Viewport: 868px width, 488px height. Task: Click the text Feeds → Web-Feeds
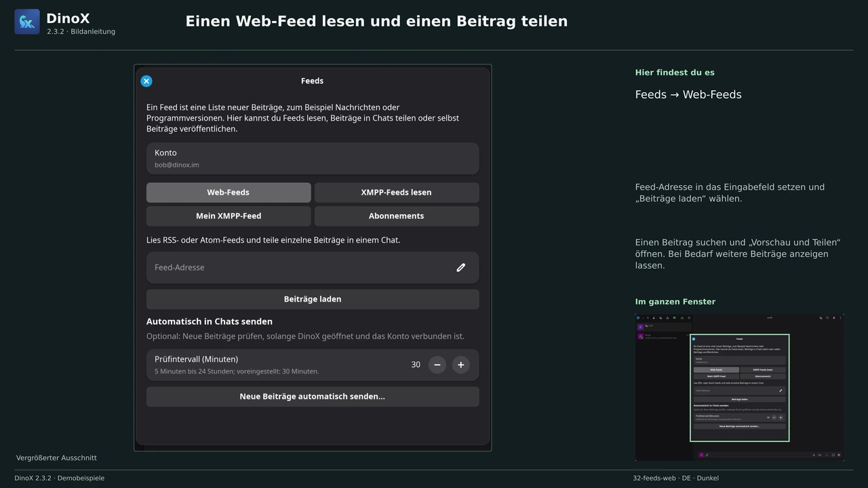(x=688, y=94)
